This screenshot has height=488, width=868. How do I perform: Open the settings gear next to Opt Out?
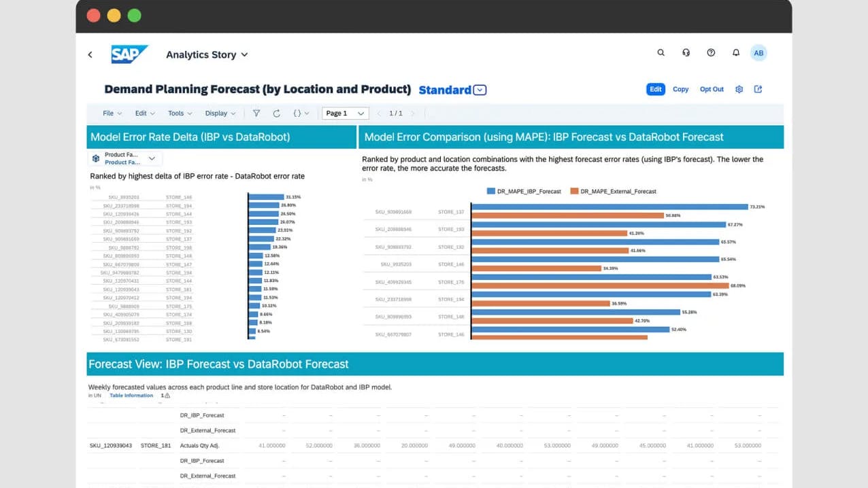click(739, 89)
